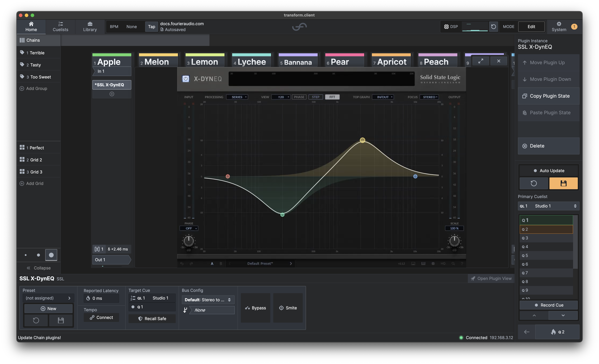Toggle Auto Update

click(x=549, y=171)
